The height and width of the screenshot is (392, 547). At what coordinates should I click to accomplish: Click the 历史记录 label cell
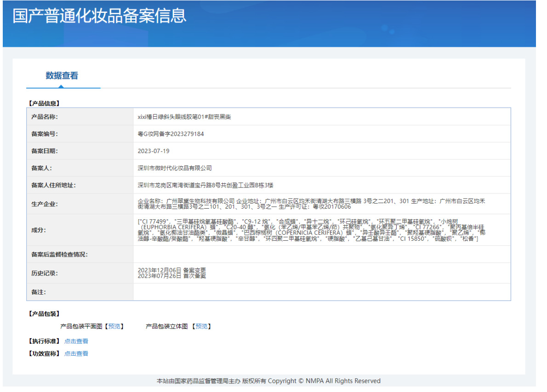[80, 273]
